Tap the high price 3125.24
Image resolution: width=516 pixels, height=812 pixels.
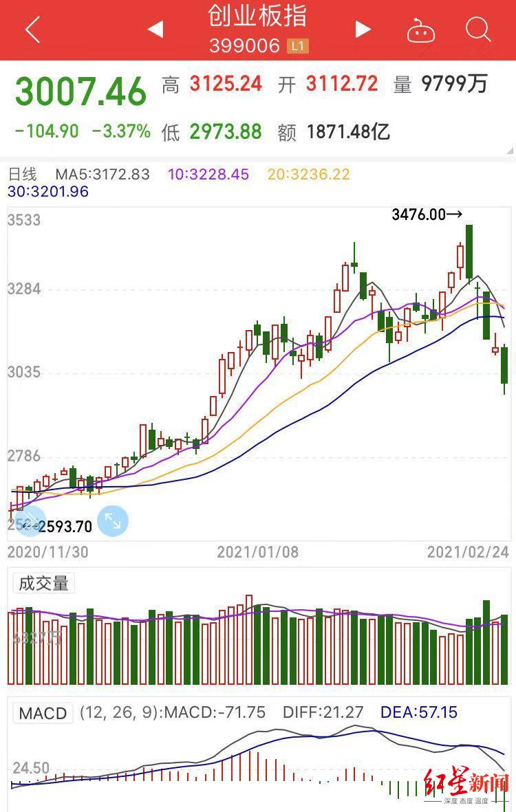[x=226, y=84]
